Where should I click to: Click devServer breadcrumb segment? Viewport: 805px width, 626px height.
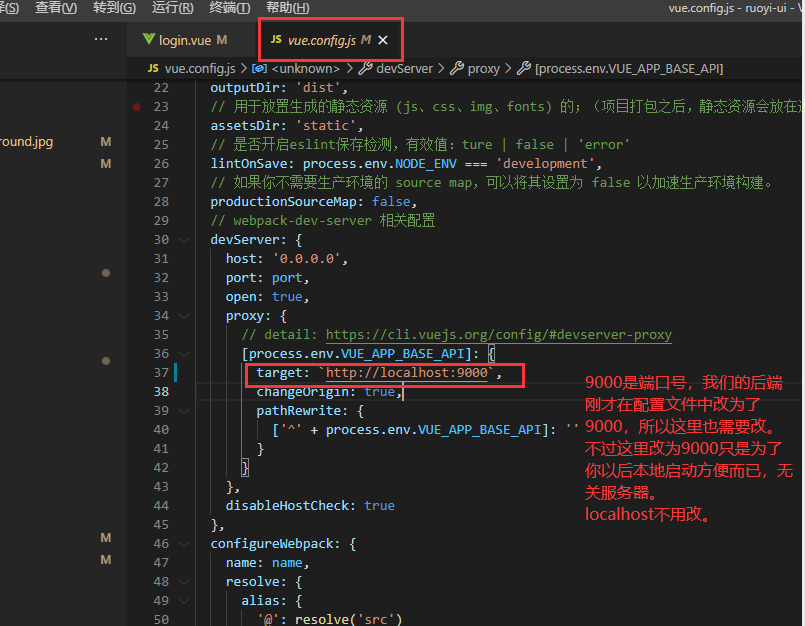405,68
